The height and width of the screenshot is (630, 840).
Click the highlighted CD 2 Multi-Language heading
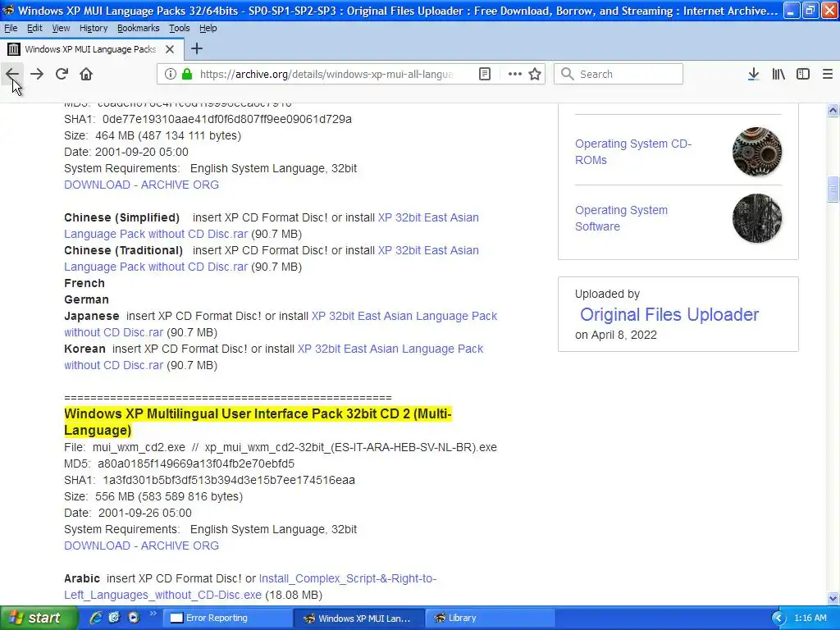click(x=258, y=422)
